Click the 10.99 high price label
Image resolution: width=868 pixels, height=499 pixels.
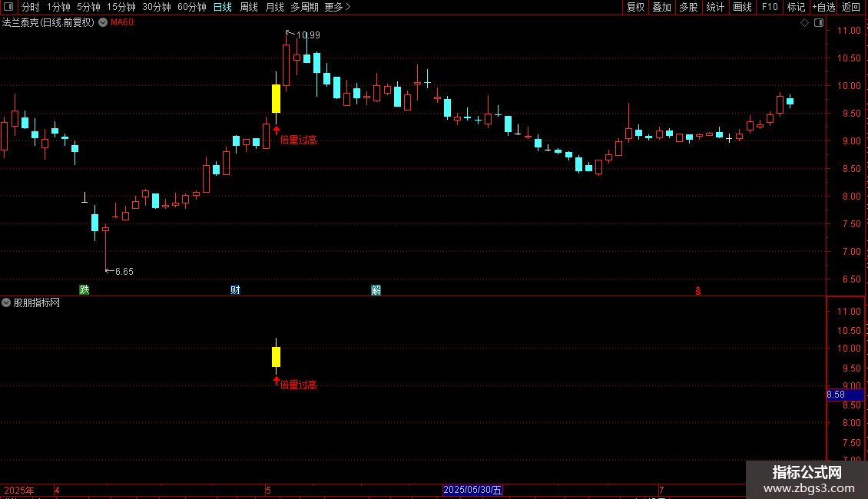coord(308,35)
